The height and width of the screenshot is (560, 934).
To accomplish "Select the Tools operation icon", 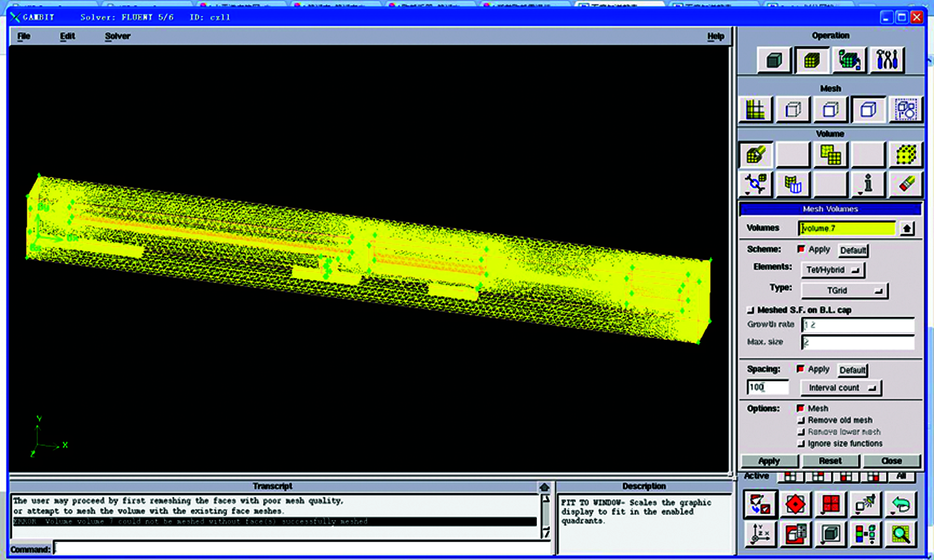I will [887, 60].
